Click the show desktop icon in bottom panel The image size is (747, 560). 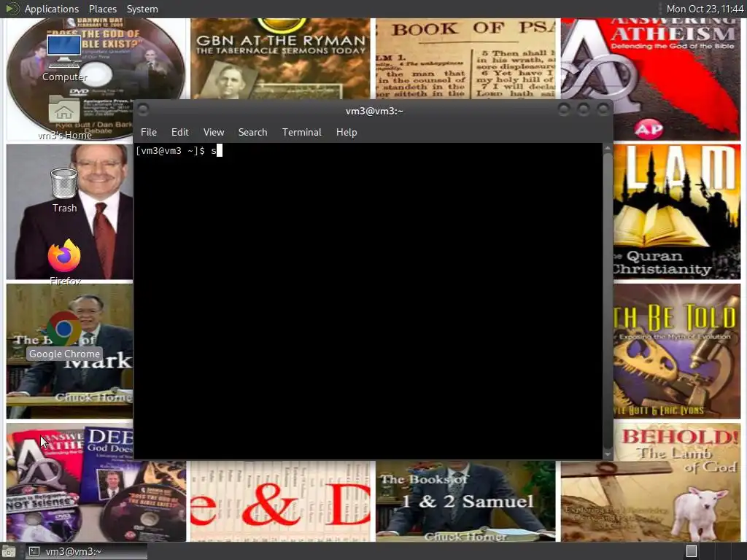point(9,551)
